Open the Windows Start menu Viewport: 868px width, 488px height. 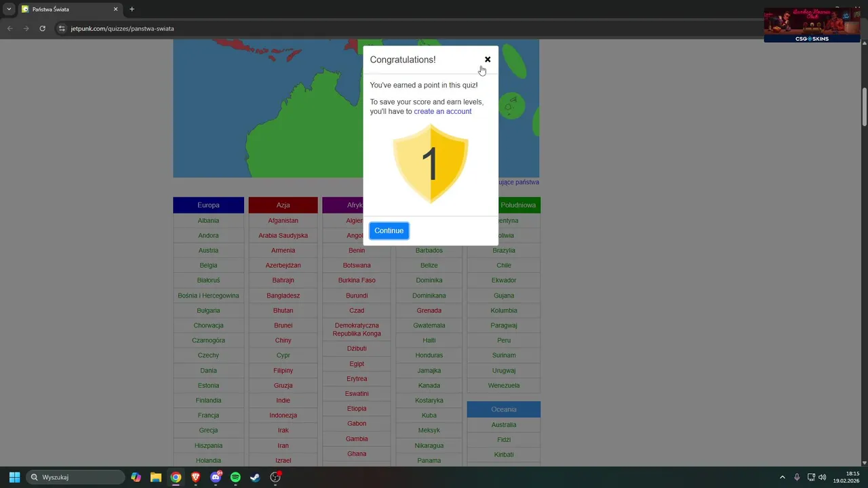point(14,477)
